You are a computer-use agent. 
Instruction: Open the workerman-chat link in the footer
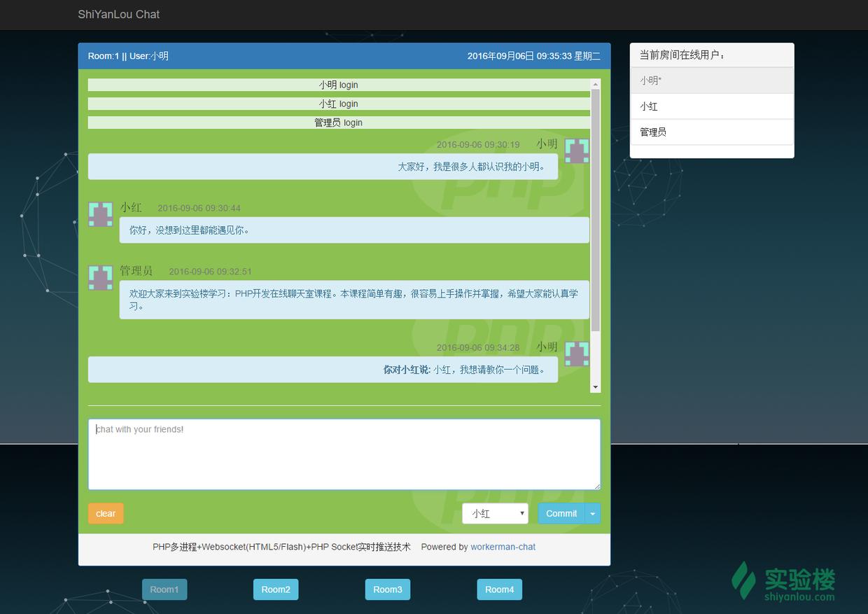pos(503,547)
